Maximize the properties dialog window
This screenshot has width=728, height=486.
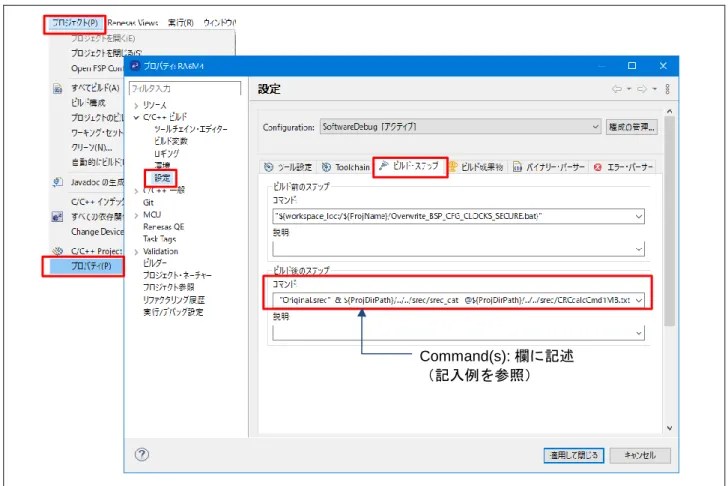click(632, 66)
